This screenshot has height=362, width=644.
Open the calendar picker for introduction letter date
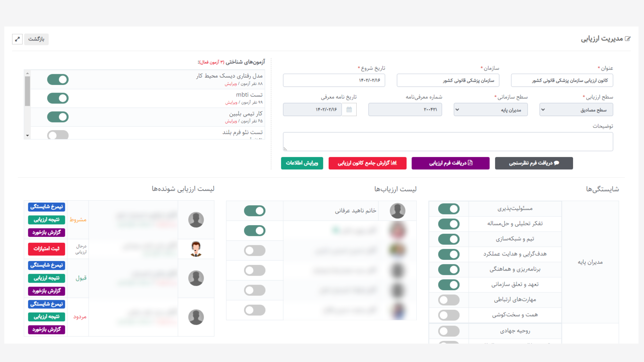pyautogui.click(x=349, y=110)
